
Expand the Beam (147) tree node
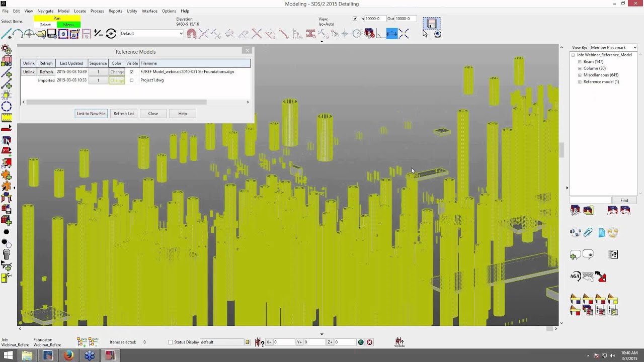(x=580, y=62)
